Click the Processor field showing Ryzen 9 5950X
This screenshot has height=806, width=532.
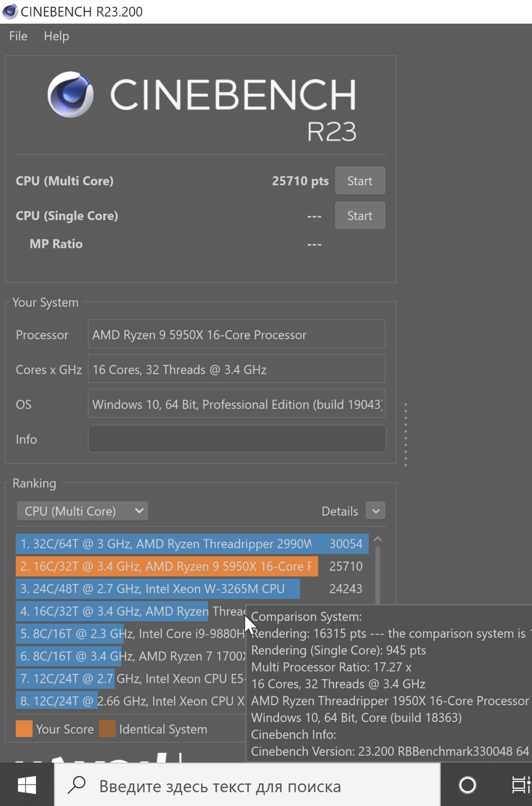(x=236, y=335)
